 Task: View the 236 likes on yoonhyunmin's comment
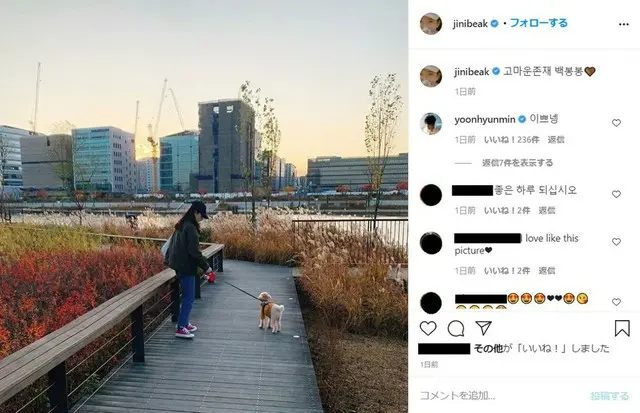pos(511,140)
